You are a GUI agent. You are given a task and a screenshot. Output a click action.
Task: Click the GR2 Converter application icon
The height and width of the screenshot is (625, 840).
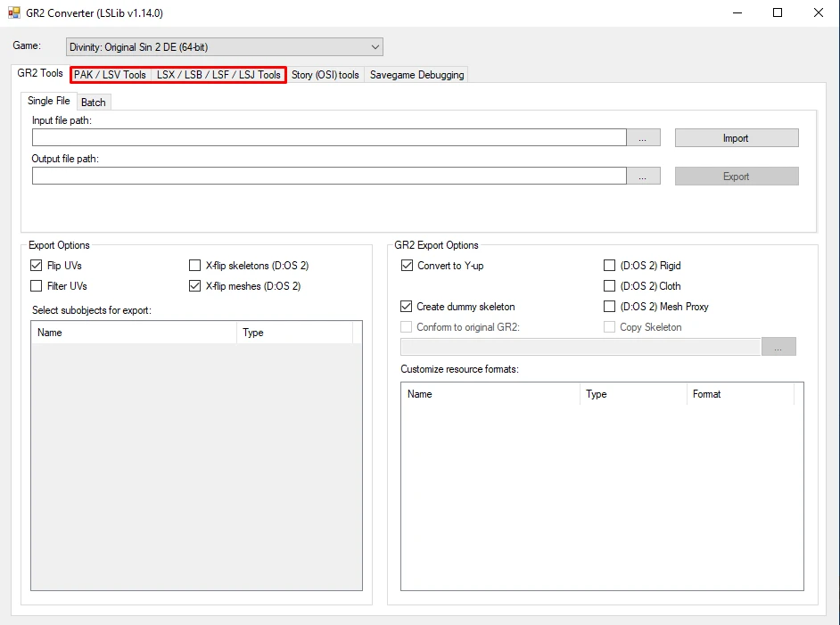[15, 12]
